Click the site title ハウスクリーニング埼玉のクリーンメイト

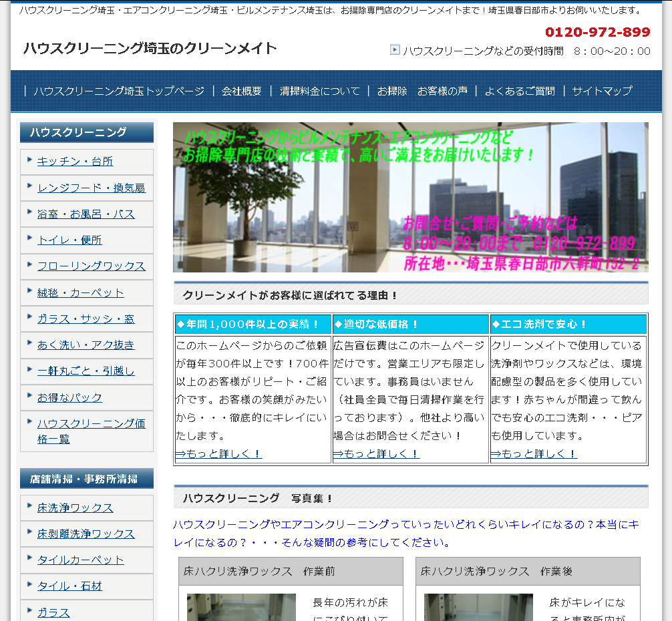tap(150, 48)
